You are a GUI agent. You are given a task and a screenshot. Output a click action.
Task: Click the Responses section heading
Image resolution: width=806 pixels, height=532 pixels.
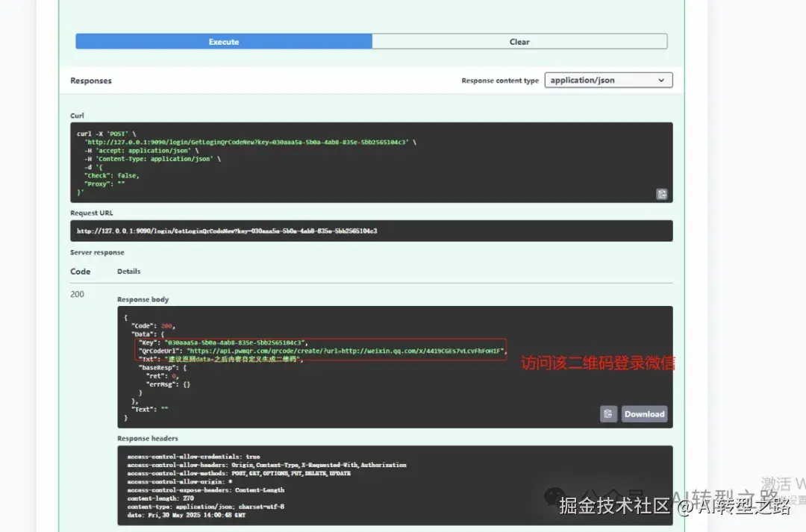click(91, 81)
